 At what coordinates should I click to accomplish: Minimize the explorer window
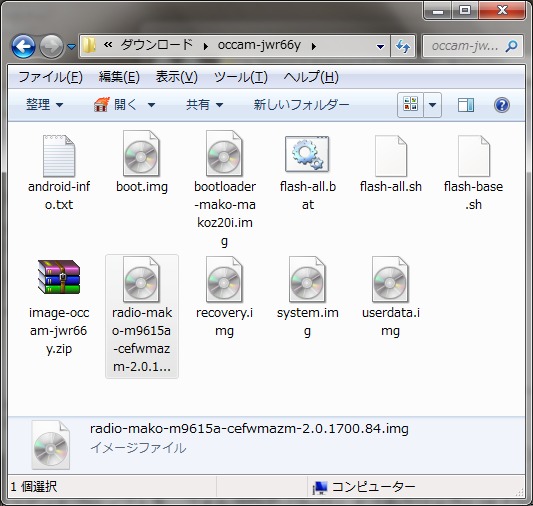438,11
